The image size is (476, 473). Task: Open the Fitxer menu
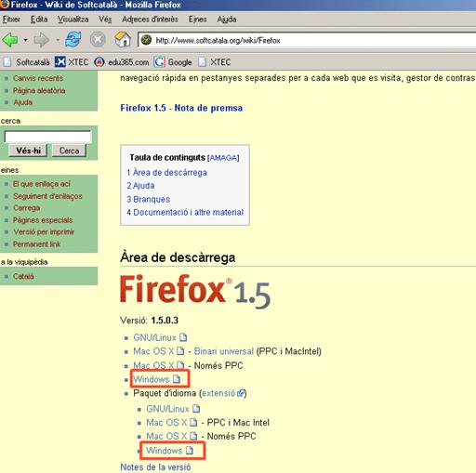(11, 20)
